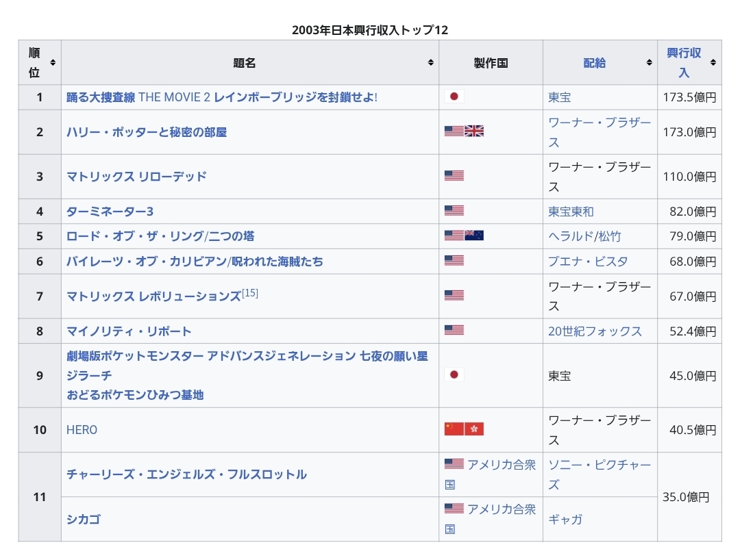The image size is (740, 560).
Task: Open the ターミネーター3 movie link
Action: [x=110, y=211]
